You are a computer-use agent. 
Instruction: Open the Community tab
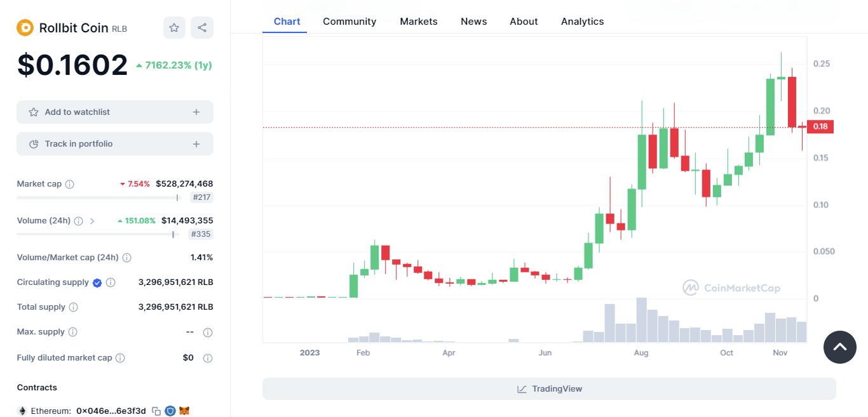(349, 22)
